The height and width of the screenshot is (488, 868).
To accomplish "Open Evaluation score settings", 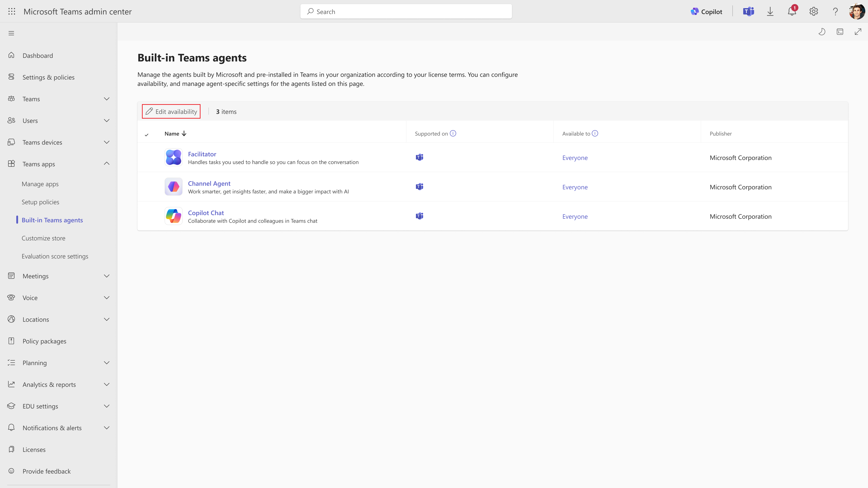I will tap(55, 256).
